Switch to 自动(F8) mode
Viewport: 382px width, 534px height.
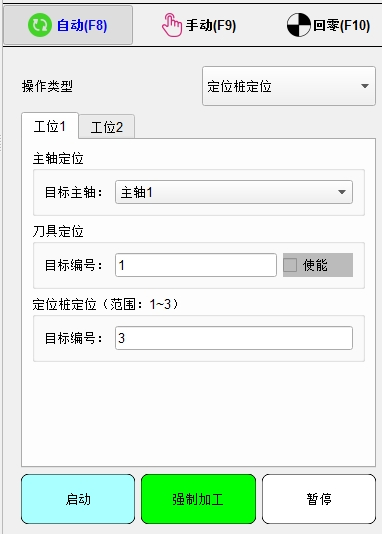point(68,25)
